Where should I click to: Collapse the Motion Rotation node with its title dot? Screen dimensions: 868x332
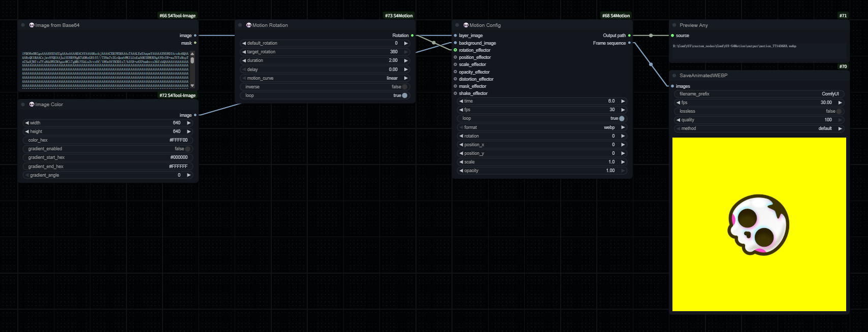[240, 25]
